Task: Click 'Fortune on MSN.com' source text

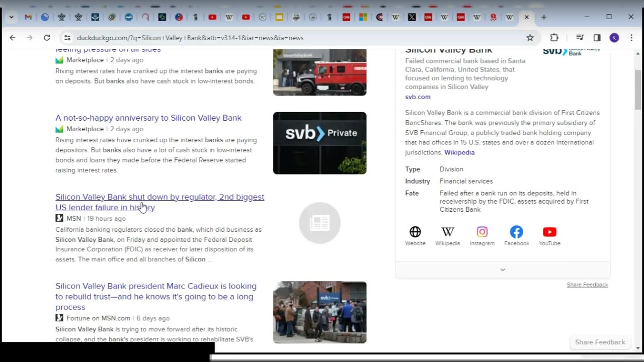Action: coord(98,318)
